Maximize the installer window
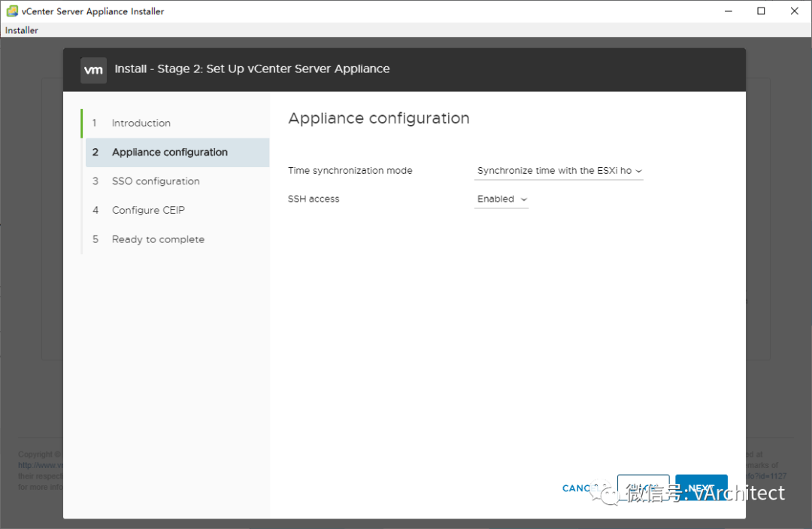812x529 pixels. [x=761, y=11]
